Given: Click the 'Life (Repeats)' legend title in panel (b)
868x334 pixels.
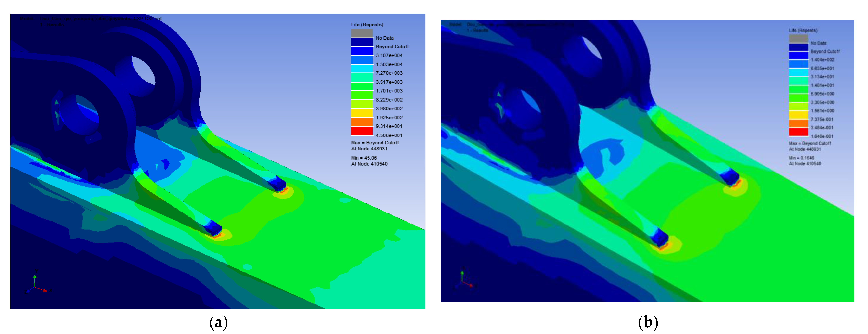Looking at the screenshot, I should click(x=803, y=30).
